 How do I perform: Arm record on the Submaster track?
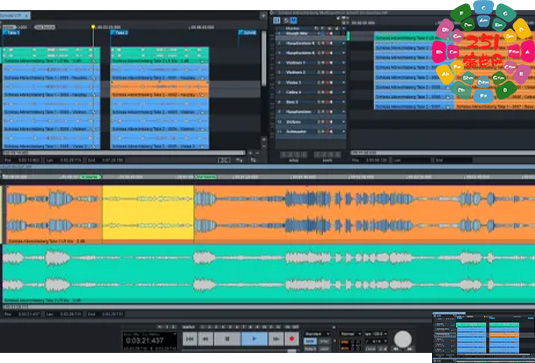[x=327, y=132]
